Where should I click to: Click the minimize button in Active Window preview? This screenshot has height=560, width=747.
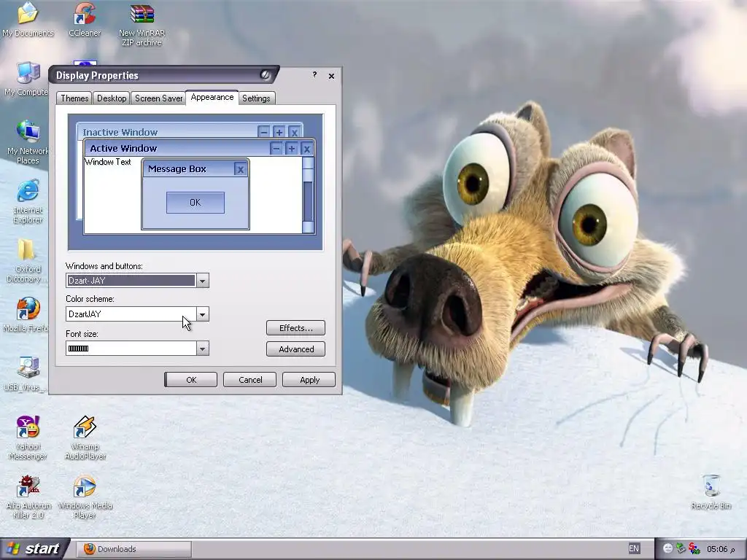pyautogui.click(x=276, y=149)
